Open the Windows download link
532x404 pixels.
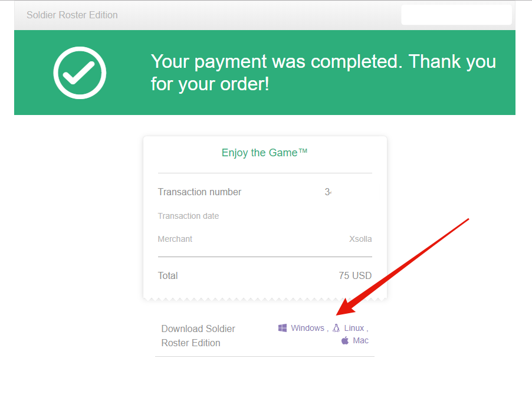coord(307,328)
